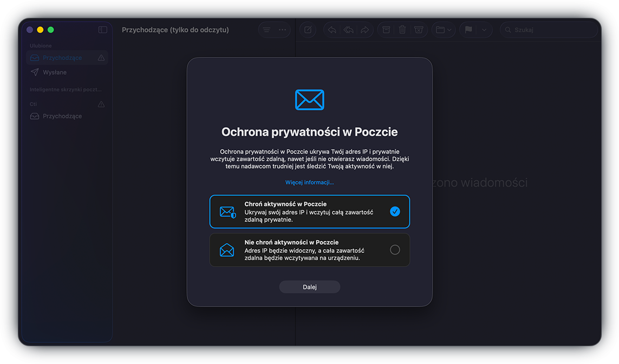Select Chroń aktywność w Poczcie
This screenshot has height=364, width=619.
tap(309, 211)
